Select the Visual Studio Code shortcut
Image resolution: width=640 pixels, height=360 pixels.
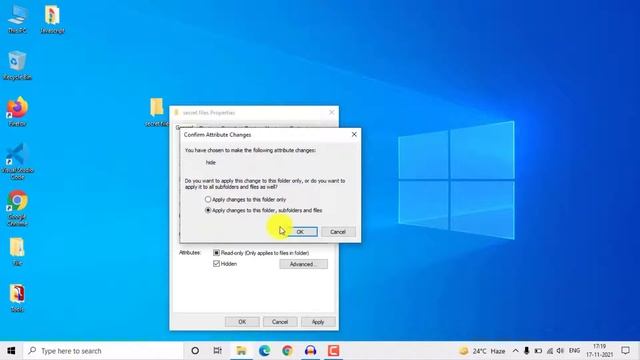tap(17, 162)
